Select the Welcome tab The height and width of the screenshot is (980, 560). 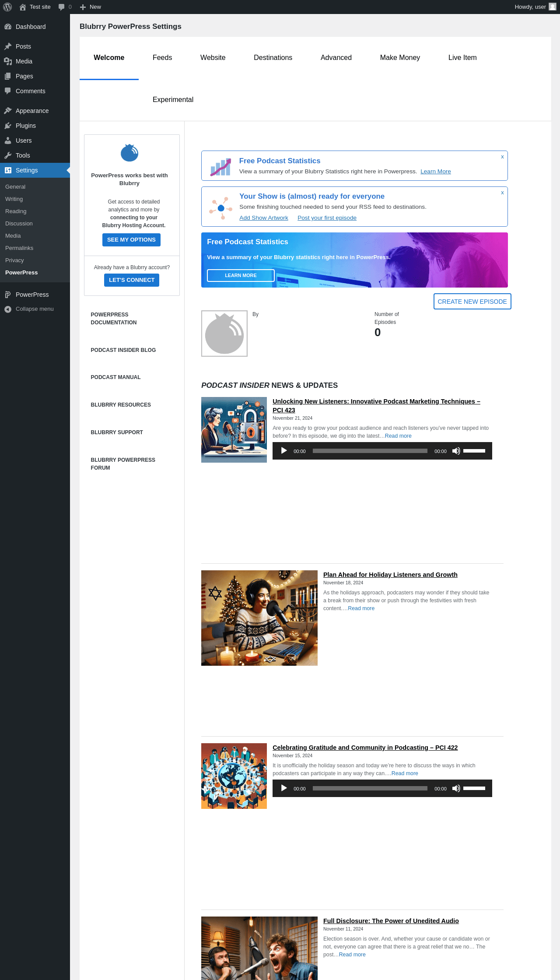point(109,58)
